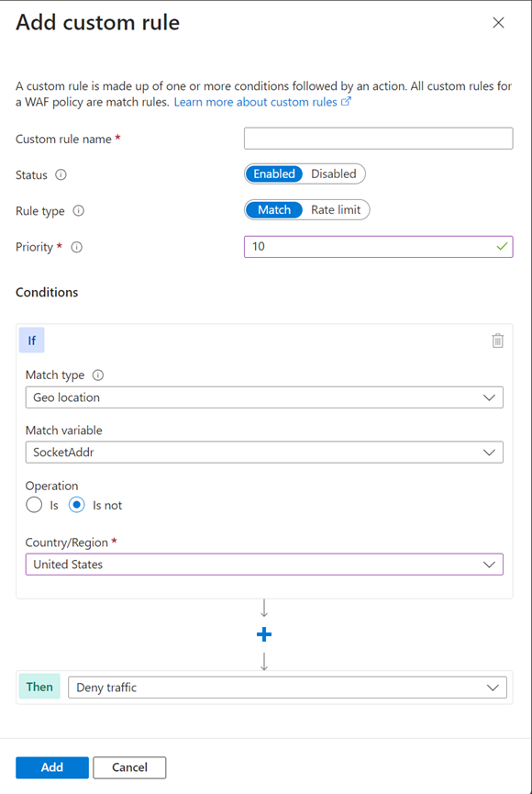This screenshot has height=794, width=532.
Task: Open the Match type info tooltip
Action: coord(97,375)
